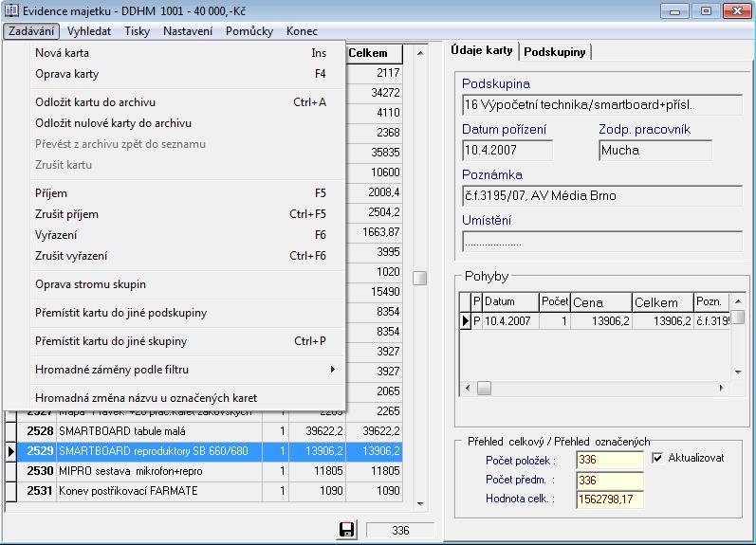Select Oprava stromu skupin

click(x=188, y=284)
